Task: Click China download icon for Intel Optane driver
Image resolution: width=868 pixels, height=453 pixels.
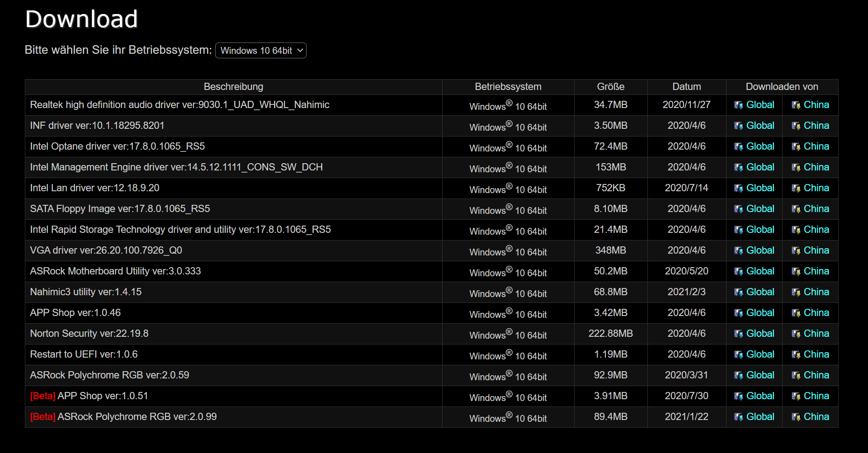Action: click(796, 147)
